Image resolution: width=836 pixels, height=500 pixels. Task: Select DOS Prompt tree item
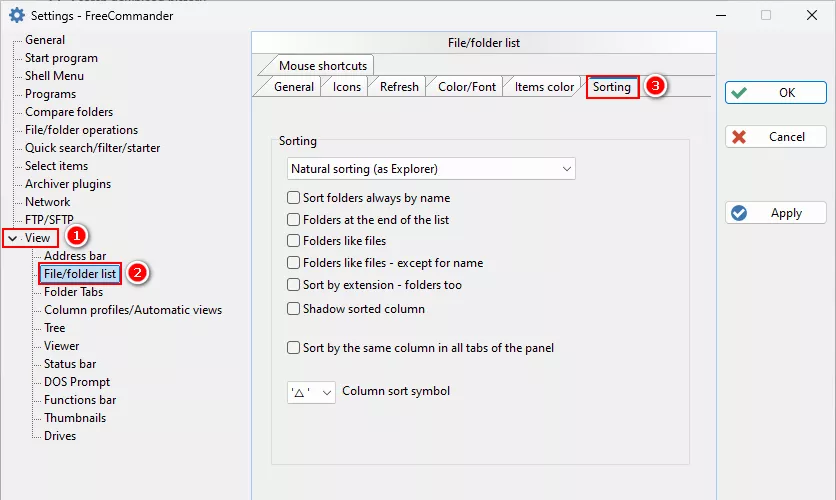(x=77, y=382)
